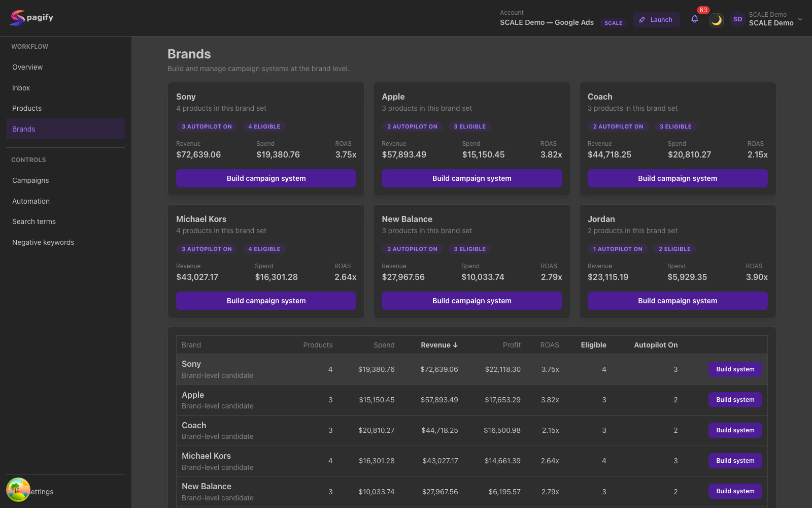Click the 1 AUTOPILOT ON badge on Jordan card

618,249
